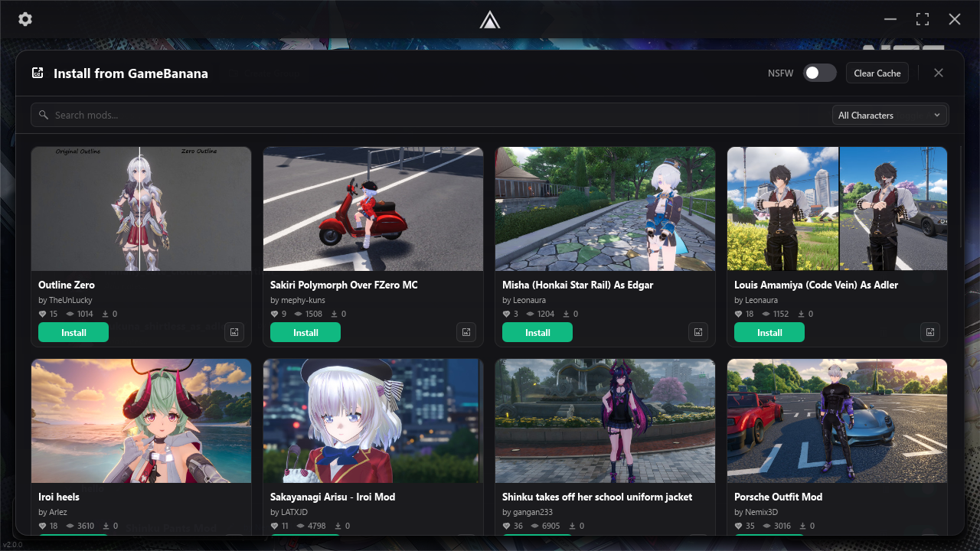Click the 'Sakayanagi Arisu - Iroi Mod' title
Image resolution: width=980 pixels, height=551 pixels.
[x=332, y=497]
